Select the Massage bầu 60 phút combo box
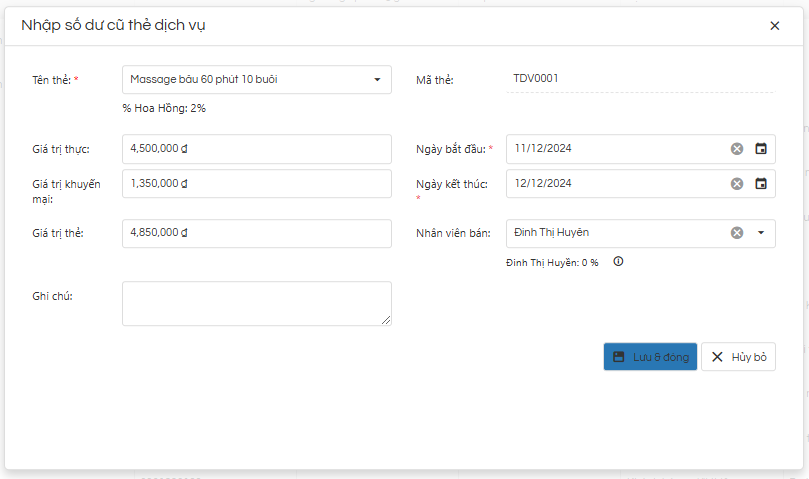 [x=245, y=80]
